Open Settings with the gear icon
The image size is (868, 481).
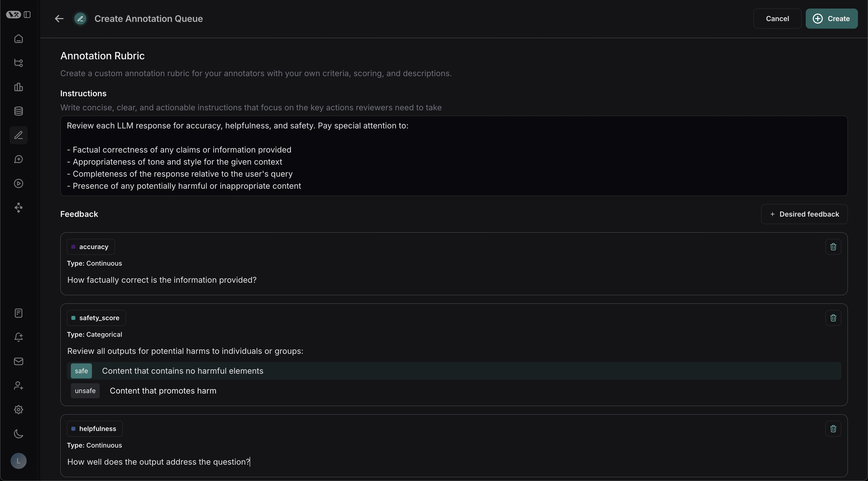tap(19, 410)
